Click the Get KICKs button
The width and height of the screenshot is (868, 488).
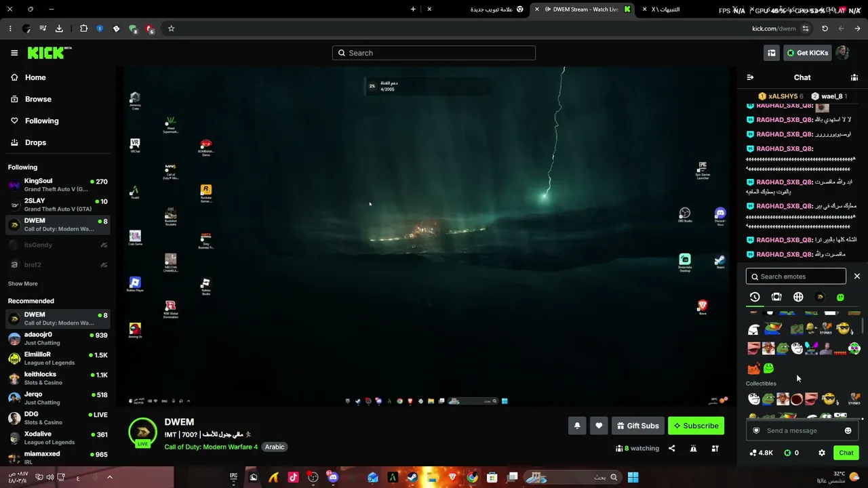pyautogui.click(x=808, y=53)
